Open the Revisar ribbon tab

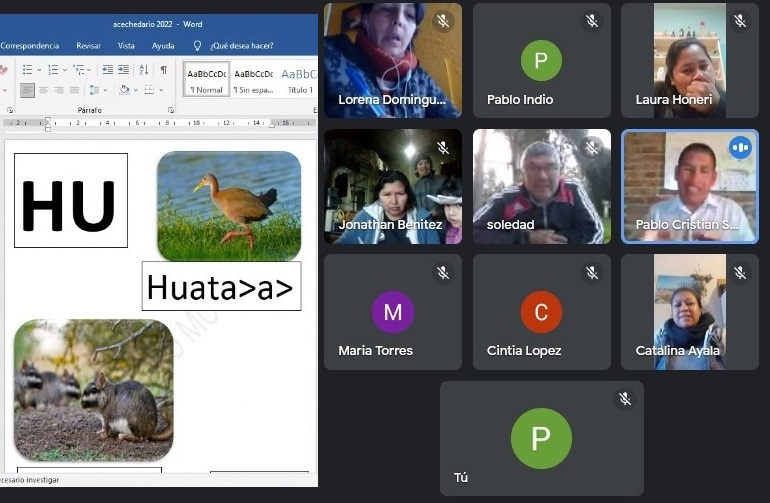click(88, 46)
